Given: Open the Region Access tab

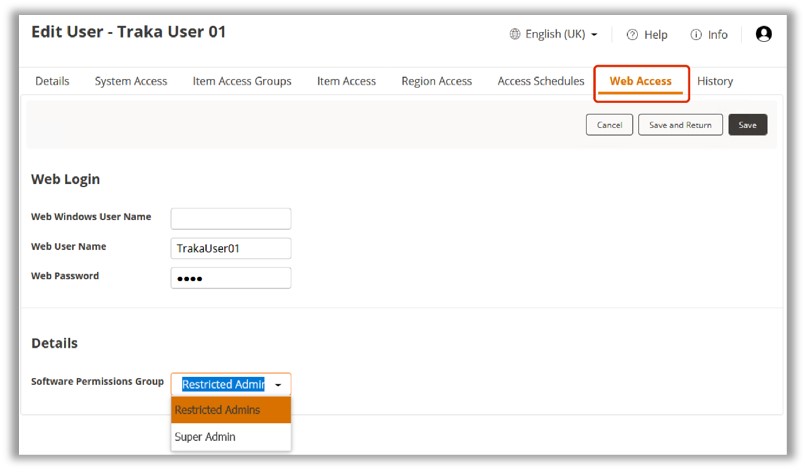Looking at the screenshot, I should point(436,81).
